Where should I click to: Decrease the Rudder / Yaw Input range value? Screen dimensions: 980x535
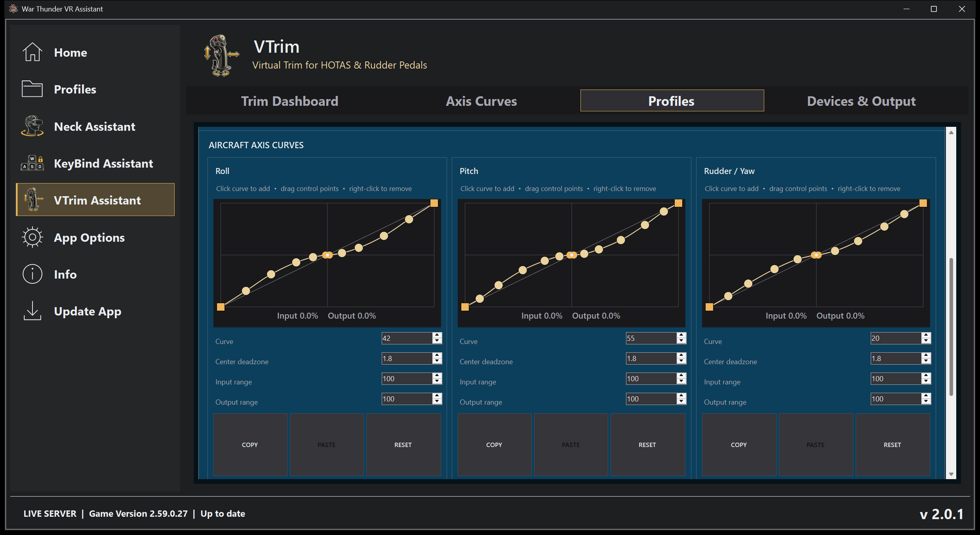pyautogui.click(x=926, y=381)
